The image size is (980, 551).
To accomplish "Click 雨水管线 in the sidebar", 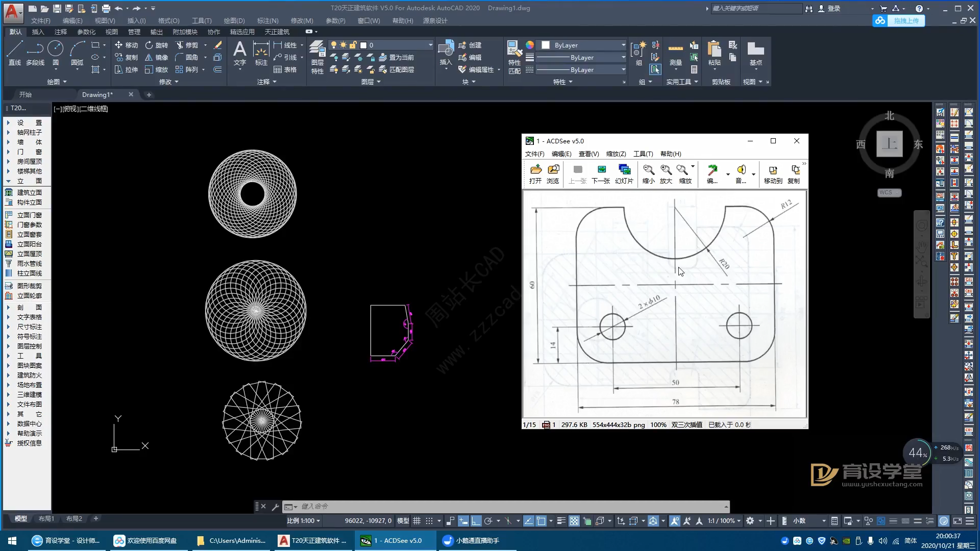I will [24, 264].
